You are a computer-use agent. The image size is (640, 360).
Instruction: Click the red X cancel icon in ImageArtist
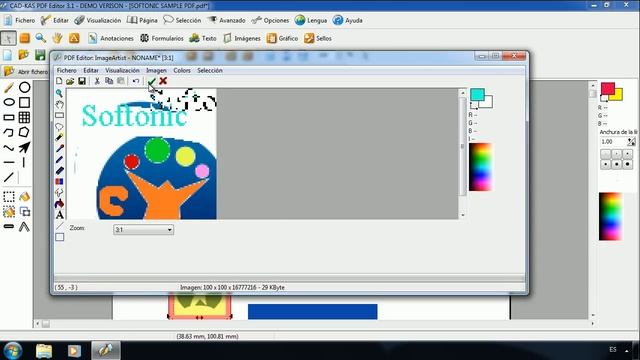tap(163, 81)
